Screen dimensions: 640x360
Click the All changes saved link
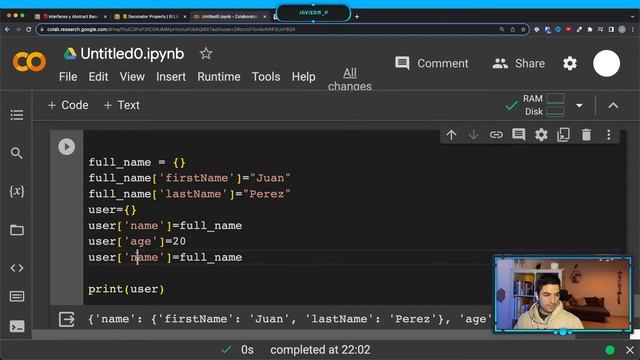pos(350,79)
